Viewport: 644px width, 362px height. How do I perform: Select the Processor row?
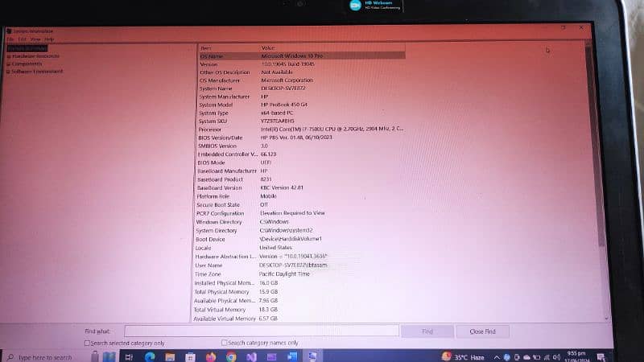coord(302,130)
